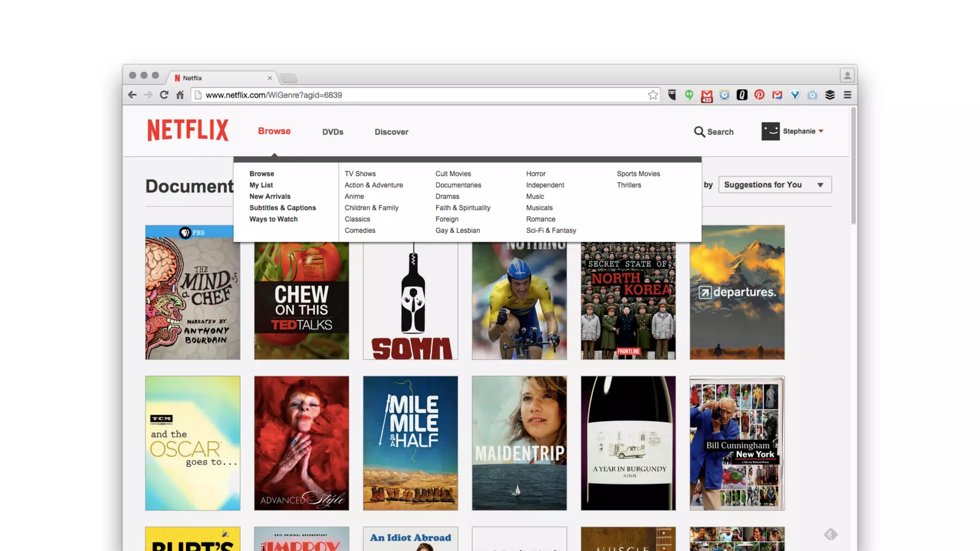Open the Hootsuite owl extension
The image size is (980, 551).
672,95
